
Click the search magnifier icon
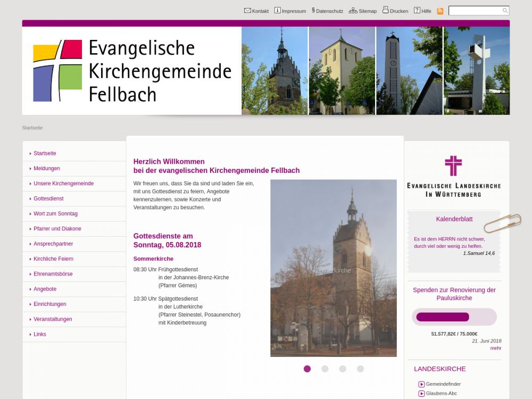click(505, 11)
